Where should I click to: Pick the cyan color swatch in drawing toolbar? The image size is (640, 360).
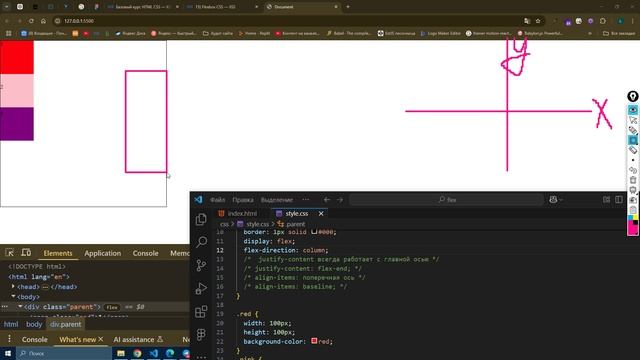click(631, 218)
